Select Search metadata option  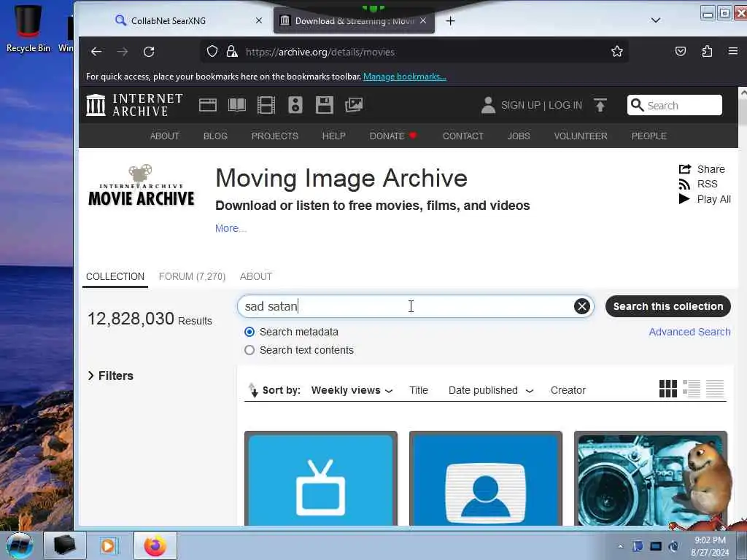coord(249,332)
